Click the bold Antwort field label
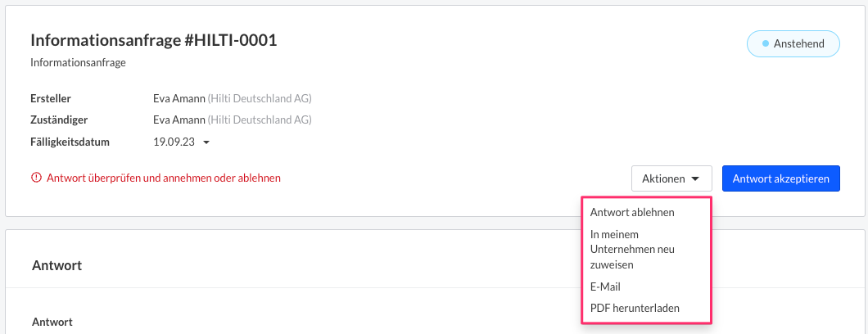Image resolution: width=868 pixels, height=334 pixels. coord(52,321)
